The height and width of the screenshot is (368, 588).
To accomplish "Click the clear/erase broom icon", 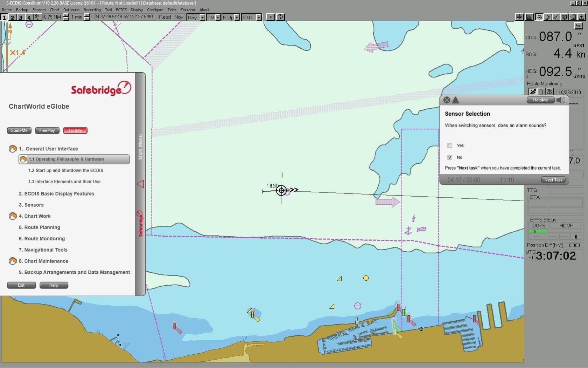I will [x=556, y=17].
